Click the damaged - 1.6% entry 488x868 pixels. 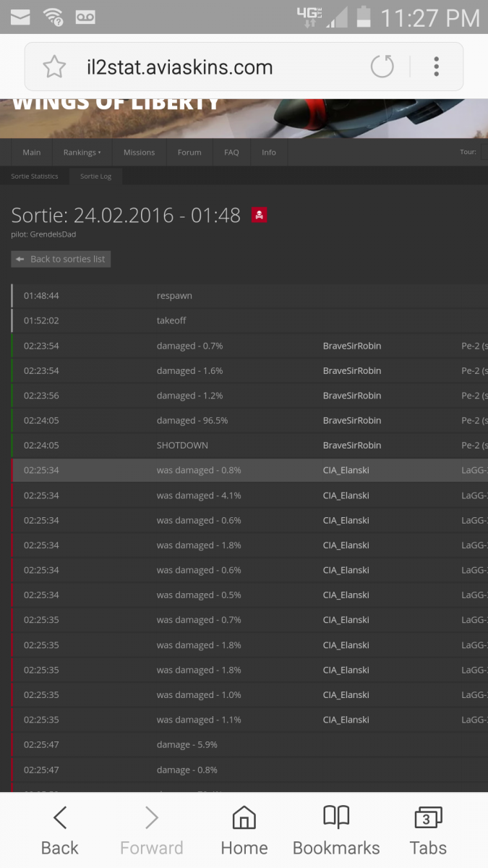coord(189,370)
